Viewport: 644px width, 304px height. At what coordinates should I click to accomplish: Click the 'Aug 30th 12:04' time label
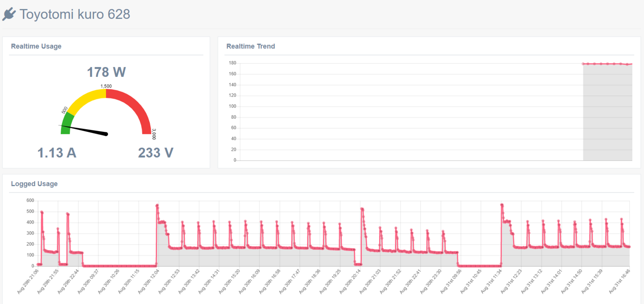click(x=149, y=281)
